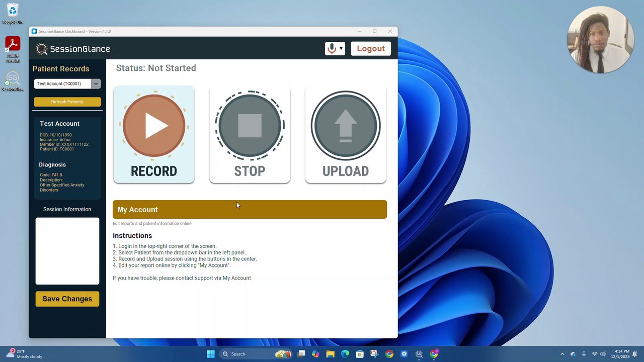Open the Recycle Bin desktop icon
644x362 pixels.
coord(13,14)
